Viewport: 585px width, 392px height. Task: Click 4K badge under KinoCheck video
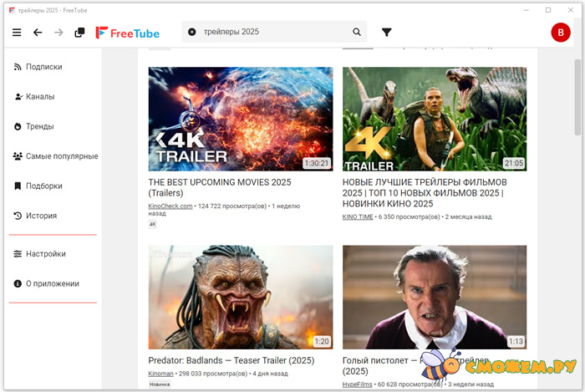click(x=153, y=224)
